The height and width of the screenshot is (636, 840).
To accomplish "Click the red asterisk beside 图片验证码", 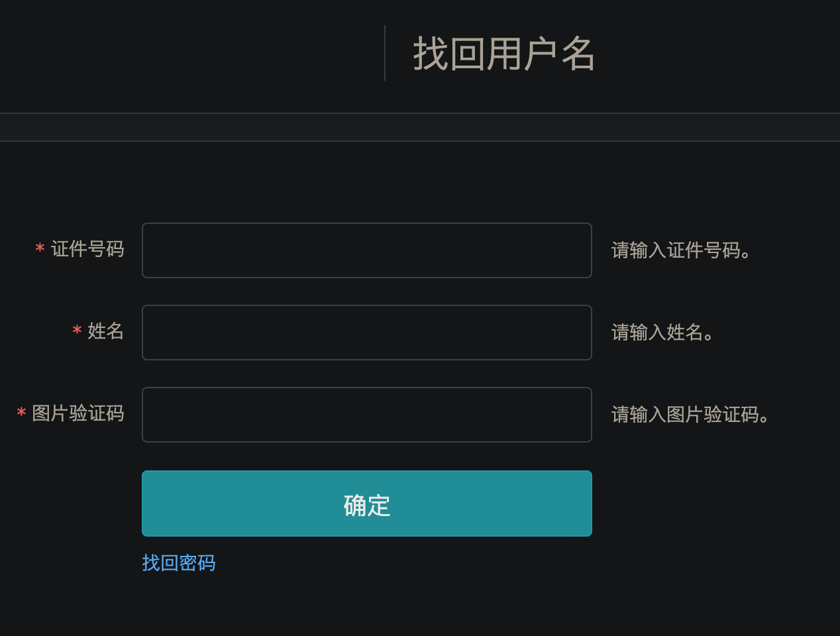I will click(21, 413).
